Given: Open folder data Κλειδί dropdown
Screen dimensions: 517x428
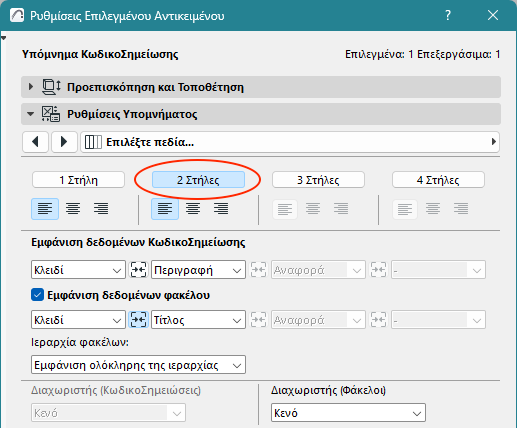Looking at the screenshot, I should click(x=78, y=320).
